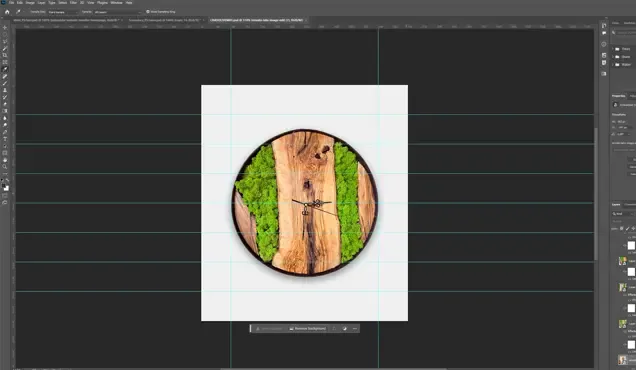Click the adjustment layer icon in task bar

click(x=345, y=329)
